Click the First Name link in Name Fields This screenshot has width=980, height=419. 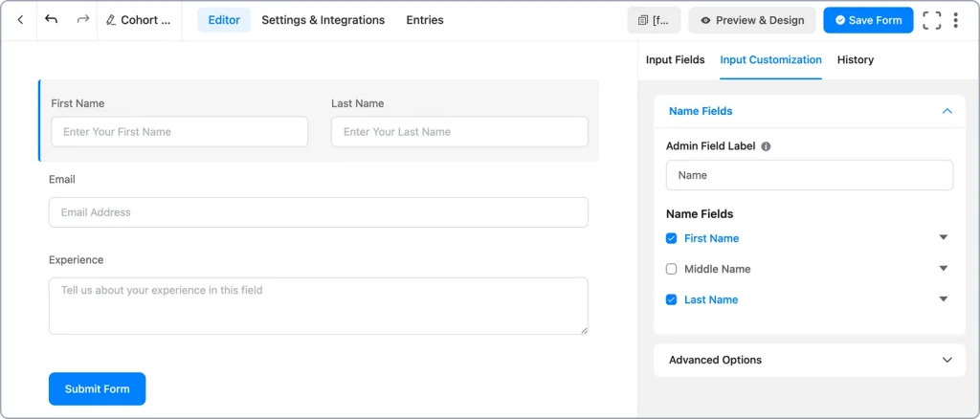(x=711, y=238)
